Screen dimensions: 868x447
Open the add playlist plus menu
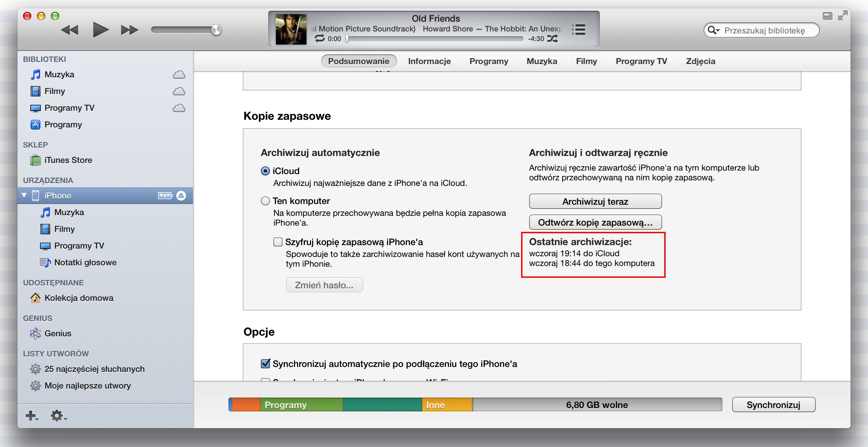(x=31, y=415)
